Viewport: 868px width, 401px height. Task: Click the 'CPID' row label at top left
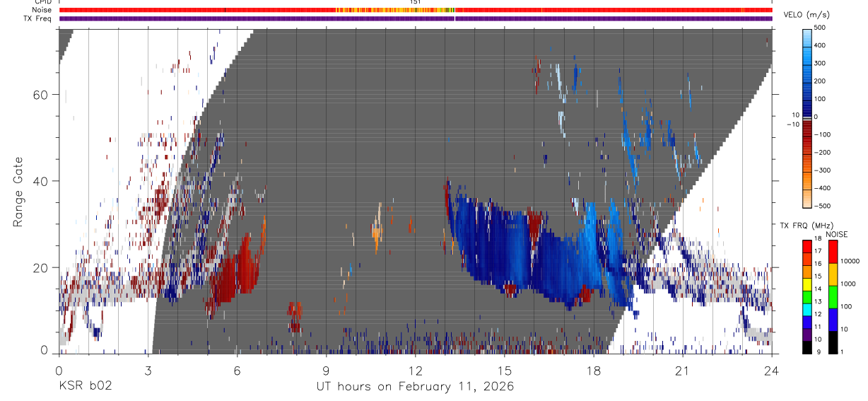[42, 3]
